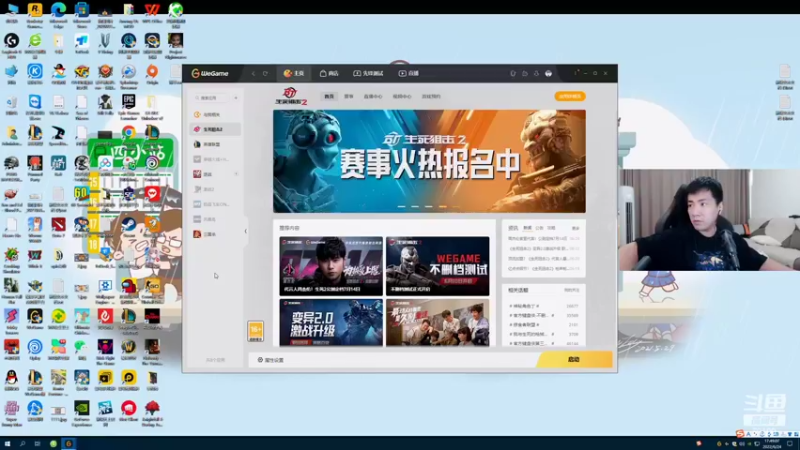Image resolution: width=800 pixels, height=450 pixels.
Task: Select the last game entry in the sidebar list
Action: pos(215,234)
